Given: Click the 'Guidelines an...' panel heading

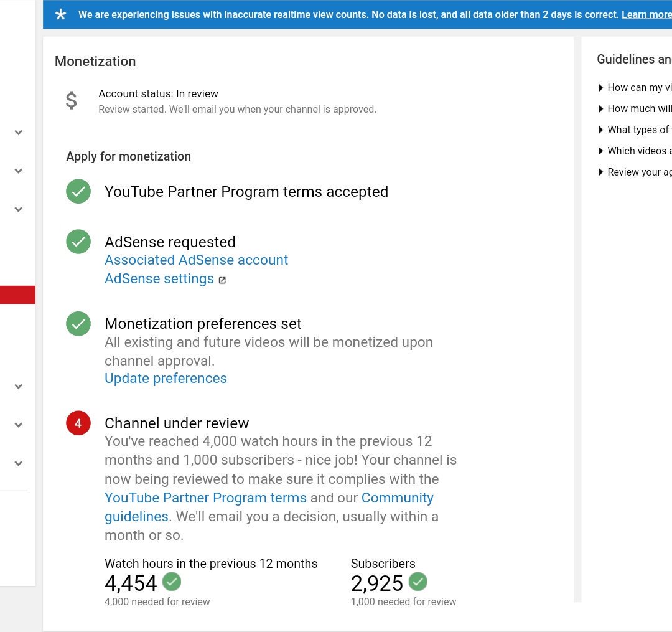Looking at the screenshot, I should pos(634,59).
